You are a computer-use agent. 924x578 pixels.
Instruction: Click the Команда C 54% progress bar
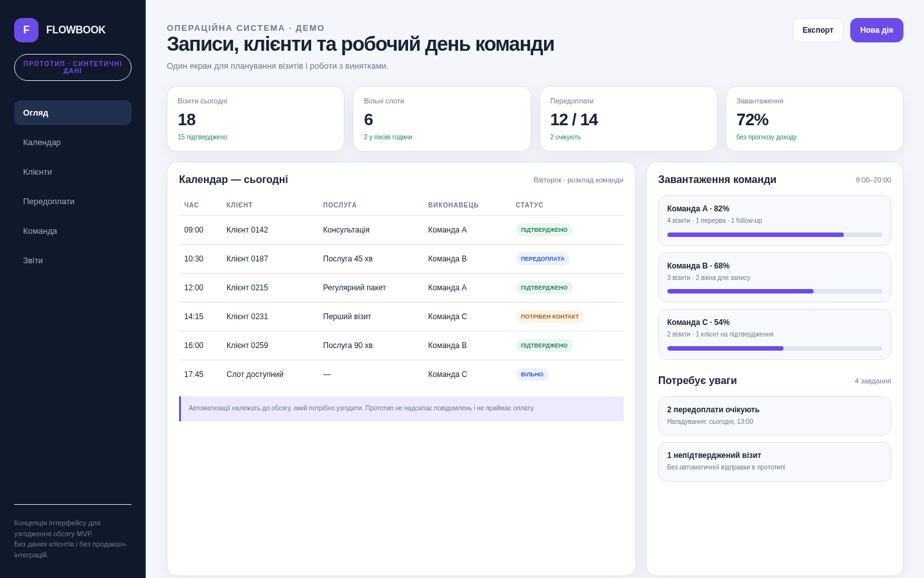pos(774,348)
